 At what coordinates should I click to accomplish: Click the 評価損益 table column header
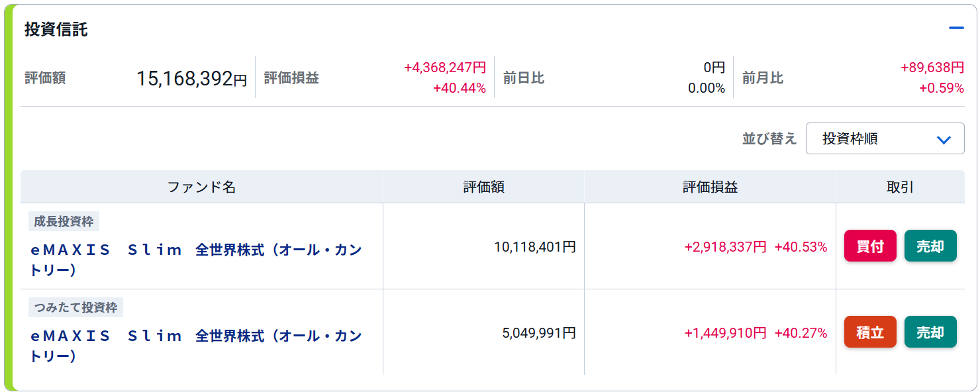click(x=710, y=187)
